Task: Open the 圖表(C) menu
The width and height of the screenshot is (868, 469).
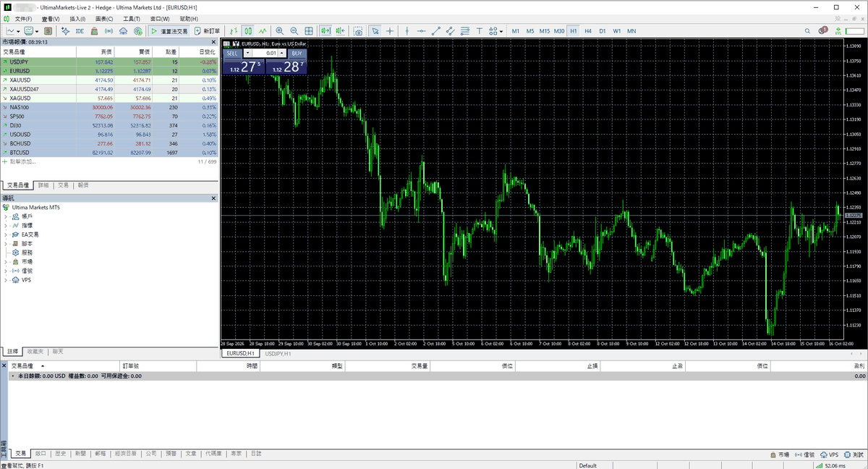Action: pos(104,18)
